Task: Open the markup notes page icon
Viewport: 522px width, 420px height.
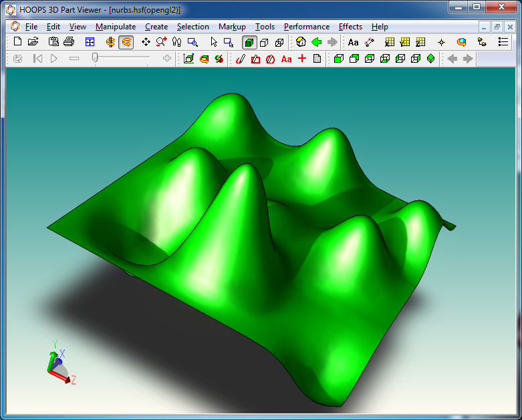Action: (x=317, y=59)
